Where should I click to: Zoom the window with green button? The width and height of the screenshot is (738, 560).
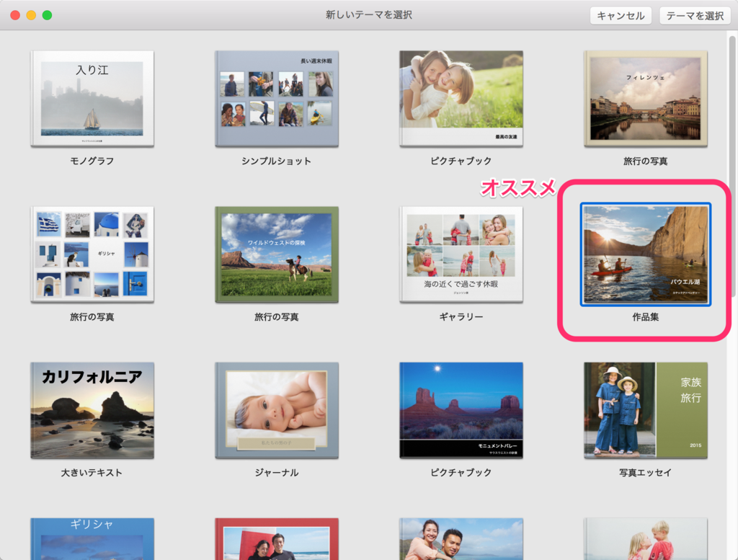click(x=47, y=15)
